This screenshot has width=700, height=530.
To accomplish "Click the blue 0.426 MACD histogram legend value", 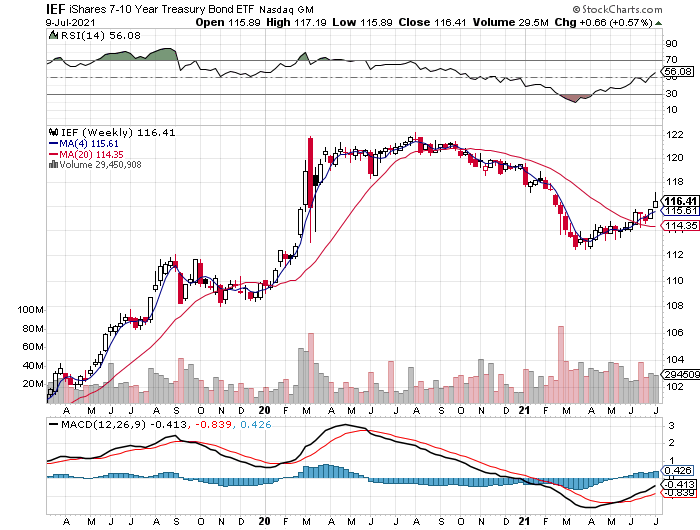I will point(255,425).
